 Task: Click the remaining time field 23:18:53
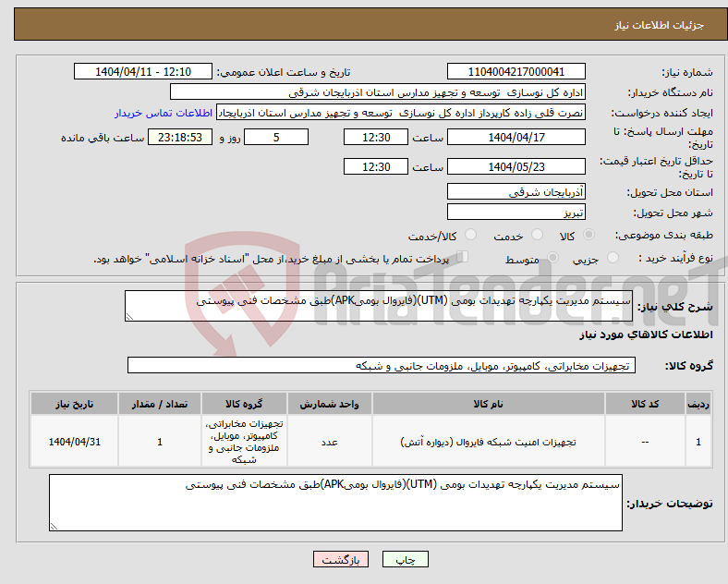180,138
